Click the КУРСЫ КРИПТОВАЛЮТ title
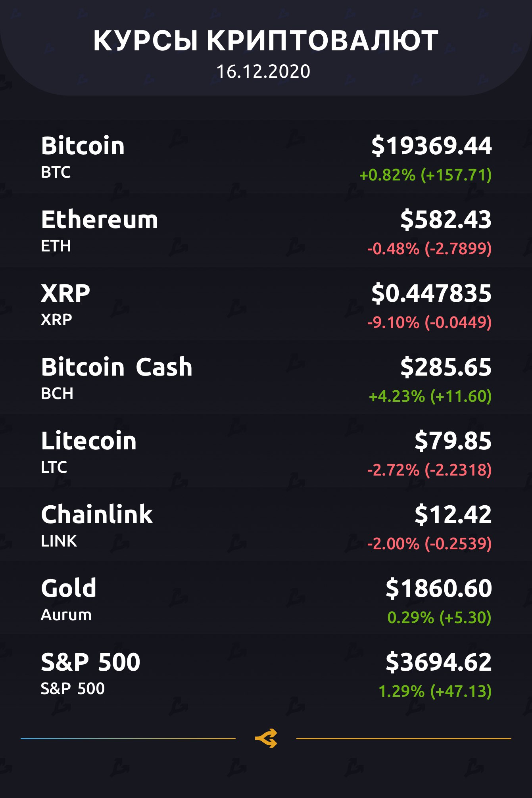 pyautogui.click(x=266, y=40)
